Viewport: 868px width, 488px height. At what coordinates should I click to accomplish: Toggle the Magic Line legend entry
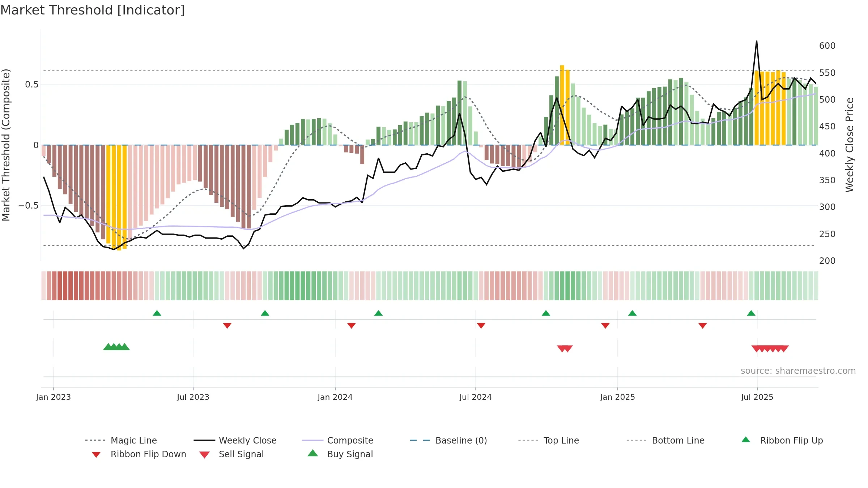pyautogui.click(x=121, y=440)
